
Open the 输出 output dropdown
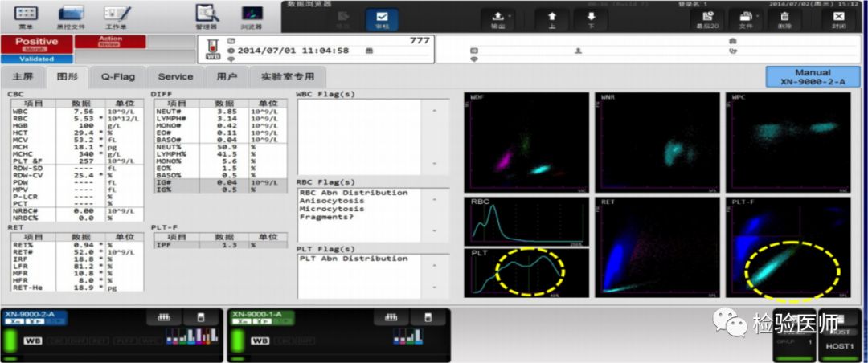point(498,18)
